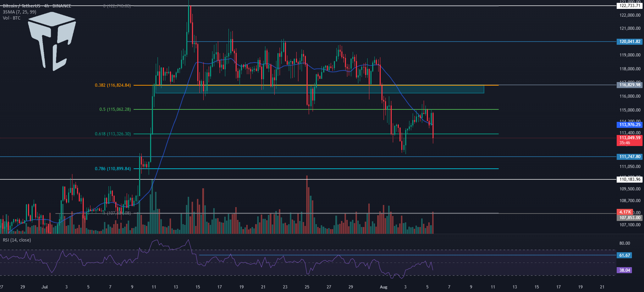This screenshot has height=292, width=644.
Task: Click the Aug month label on time axis
Action: (384, 287)
